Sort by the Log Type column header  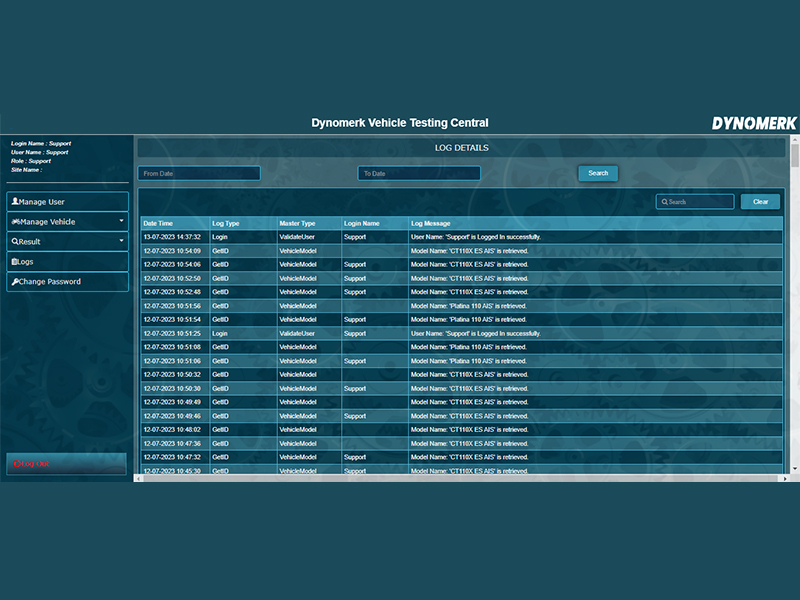(226, 223)
